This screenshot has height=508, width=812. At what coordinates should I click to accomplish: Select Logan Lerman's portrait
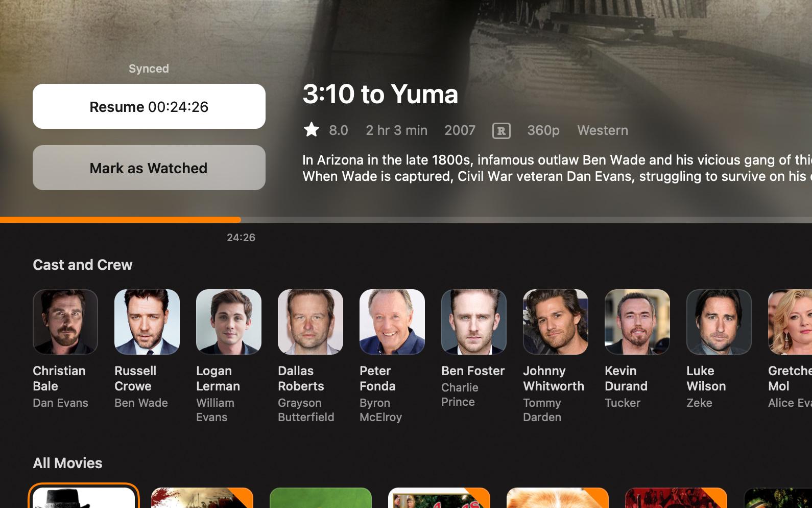[x=229, y=322]
